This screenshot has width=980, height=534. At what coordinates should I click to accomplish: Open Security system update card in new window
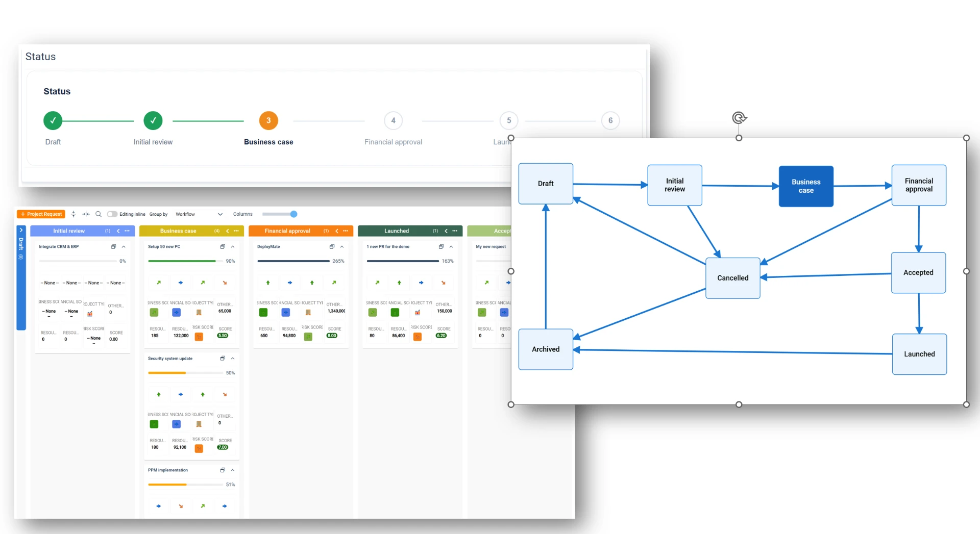coord(223,359)
